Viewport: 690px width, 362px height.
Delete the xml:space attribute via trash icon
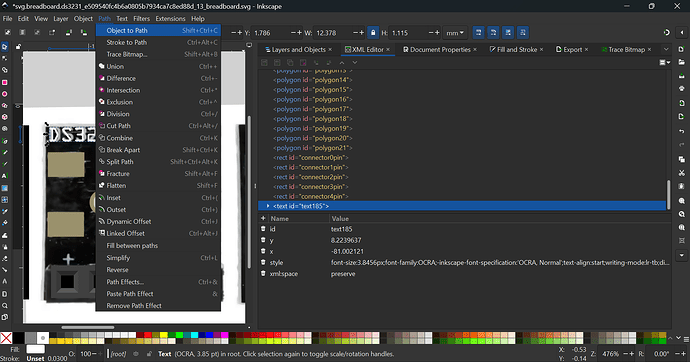tap(263, 274)
